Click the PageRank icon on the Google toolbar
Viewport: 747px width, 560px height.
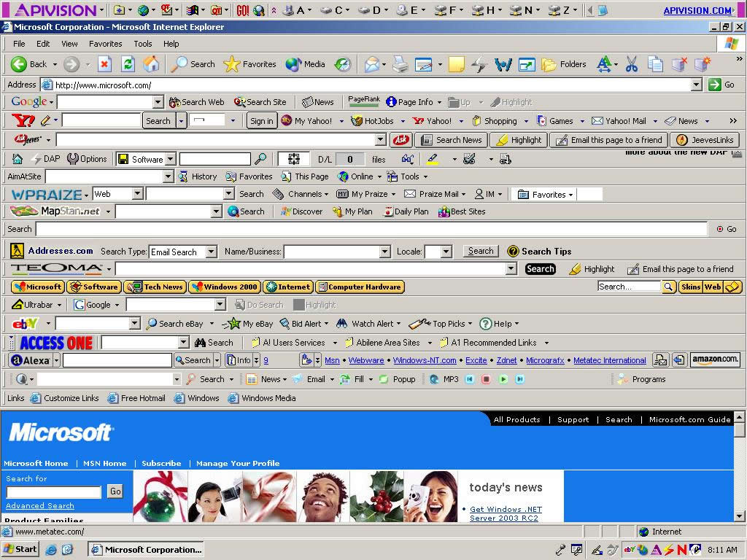coord(363,101)
